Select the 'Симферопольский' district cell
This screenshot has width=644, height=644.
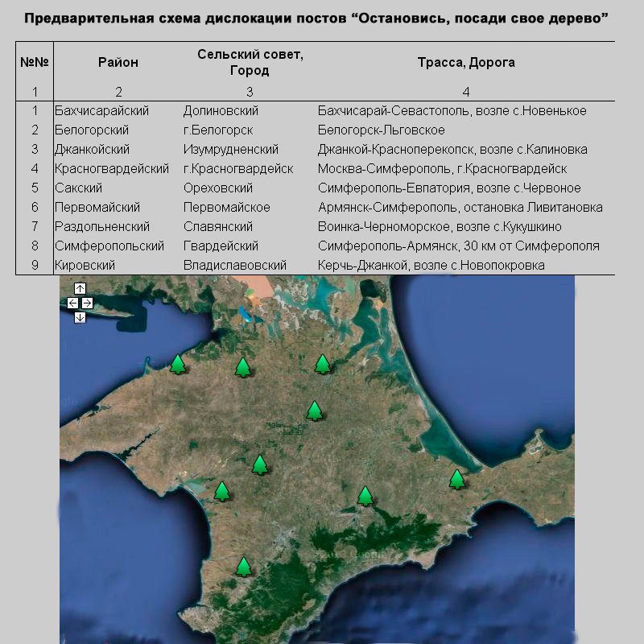coord(109,246)
